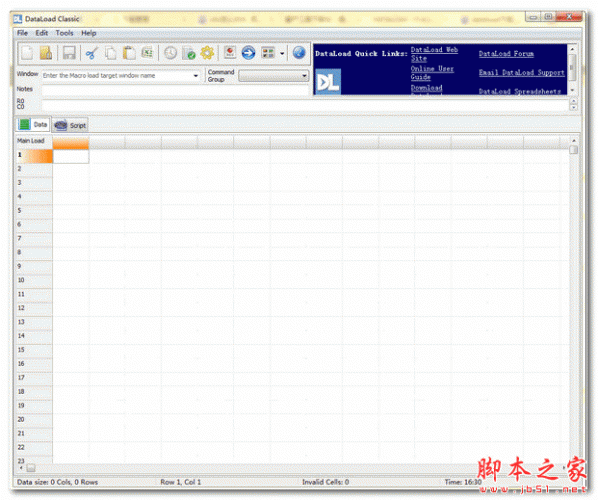Viewport: 598px width, 500px height.
Task: Open the DataLoad Spreadsheets link
Action: [x=520, y=91]
